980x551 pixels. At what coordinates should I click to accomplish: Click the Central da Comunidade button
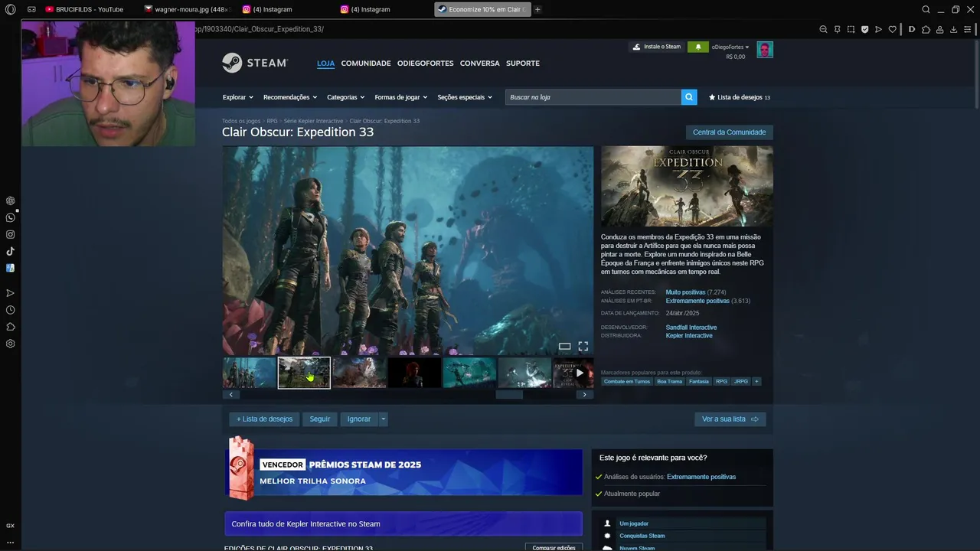pos(729,132)
